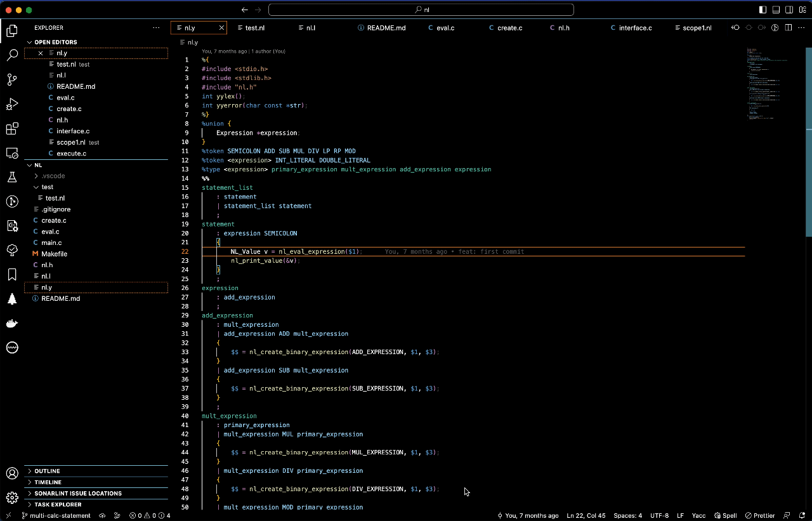Collapse the NL folder section
Image resolution: width=812 pixels, height=521 pixels.
click(96, 165)
